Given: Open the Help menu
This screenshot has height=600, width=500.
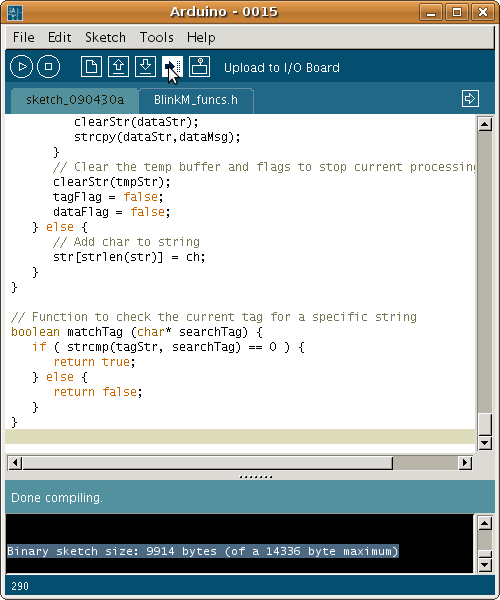Looking at the screenshot, I should (201, 38).
